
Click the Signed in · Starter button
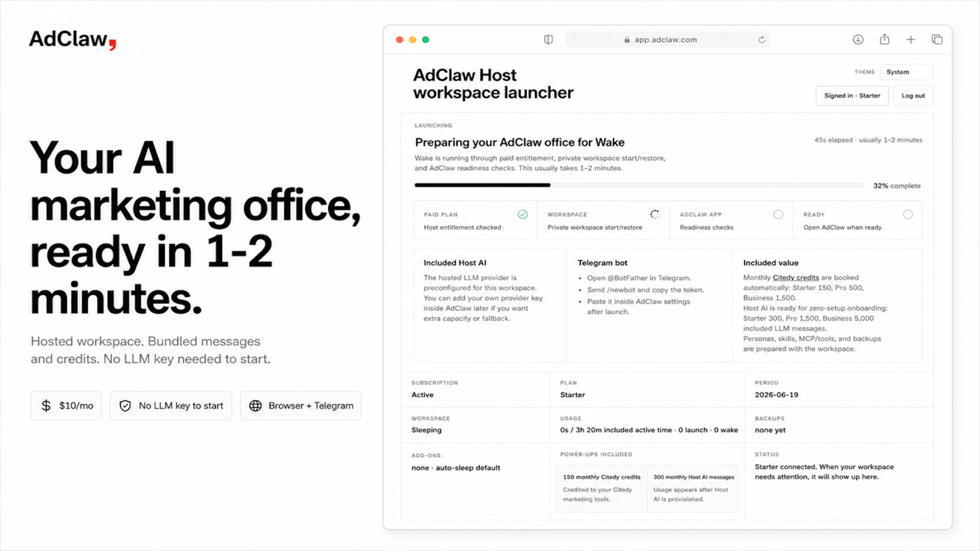pos(852,96)
